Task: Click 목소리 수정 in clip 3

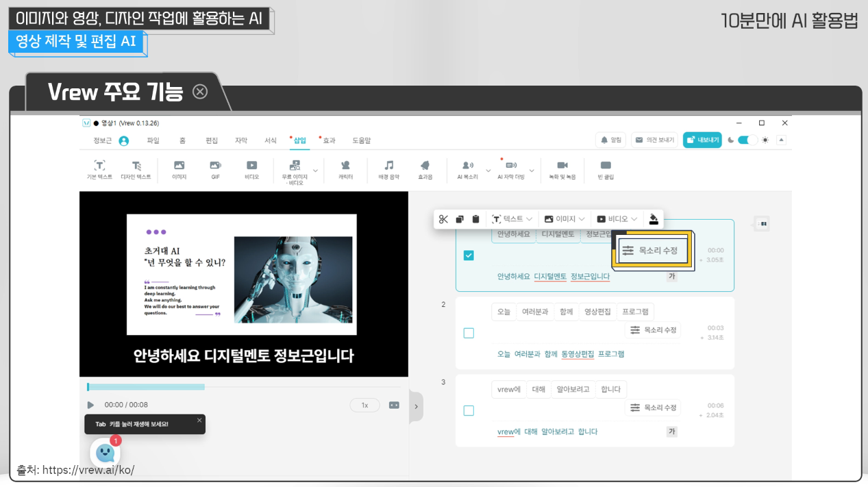Action: coord(653,408)
